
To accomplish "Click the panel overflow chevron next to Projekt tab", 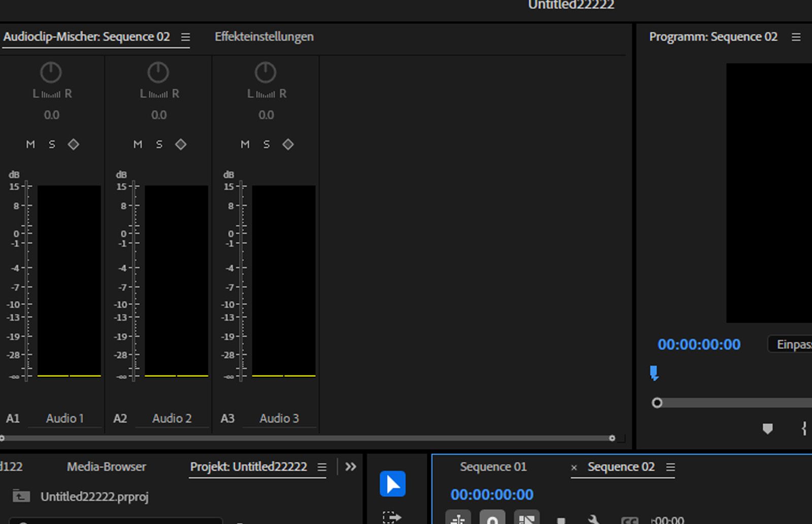I will [351, 467].
